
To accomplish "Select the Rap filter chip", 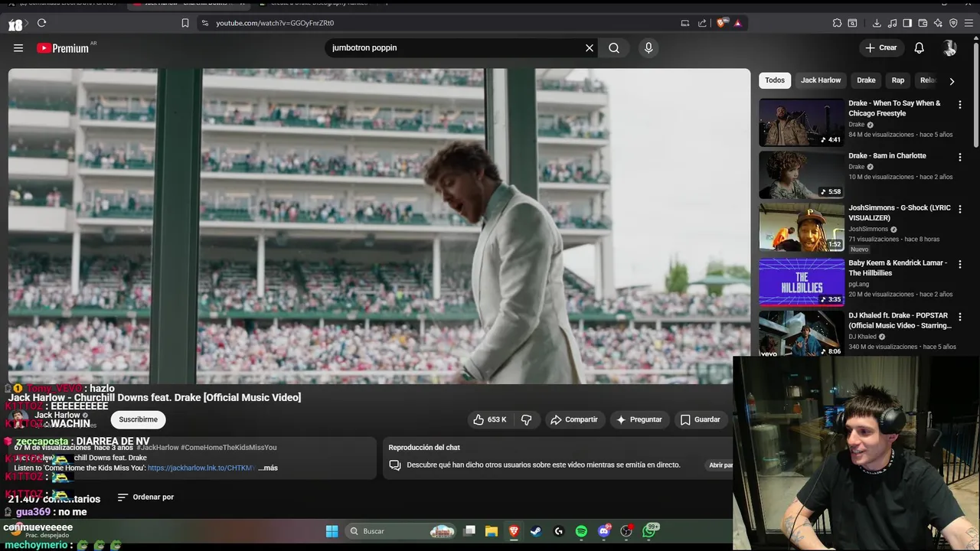I will (898, 80).
